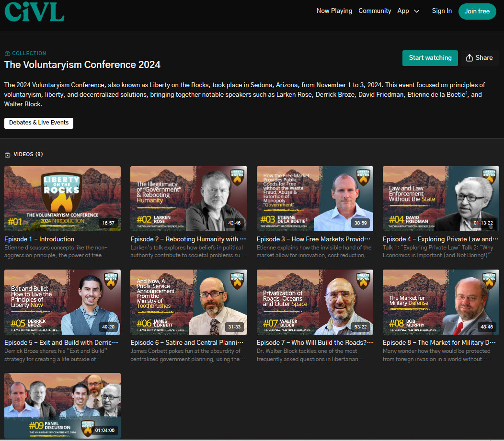
Task: Click the share arrow icon
Action: pyautogui.click(x=470, y=58)
